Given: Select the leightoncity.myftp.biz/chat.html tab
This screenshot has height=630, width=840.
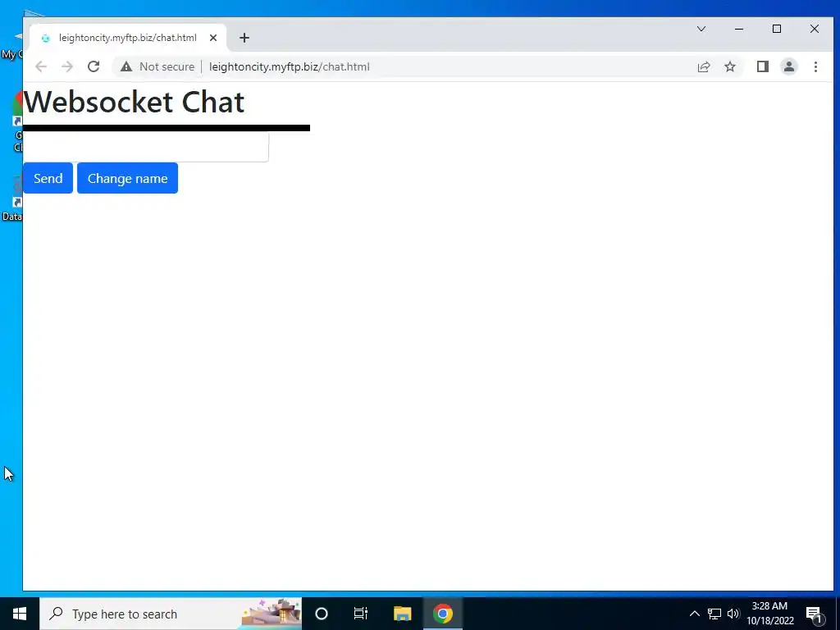Looking at the screenshot, I should tap(127, 38).
